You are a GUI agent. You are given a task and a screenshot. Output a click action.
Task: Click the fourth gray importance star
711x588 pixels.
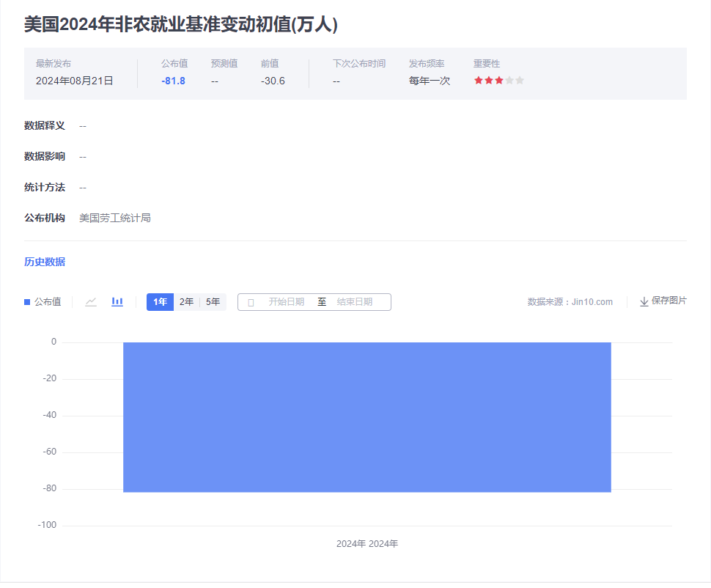pyautogui.click(x=509, y=81)
